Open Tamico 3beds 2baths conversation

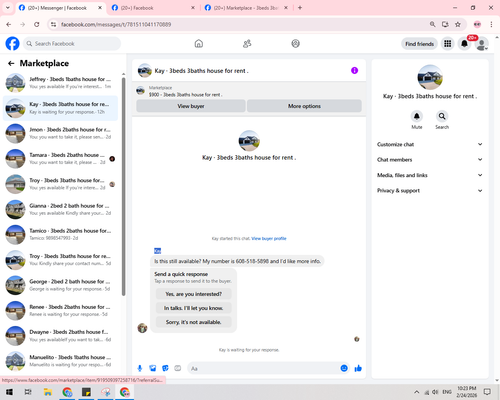(60, 234)
